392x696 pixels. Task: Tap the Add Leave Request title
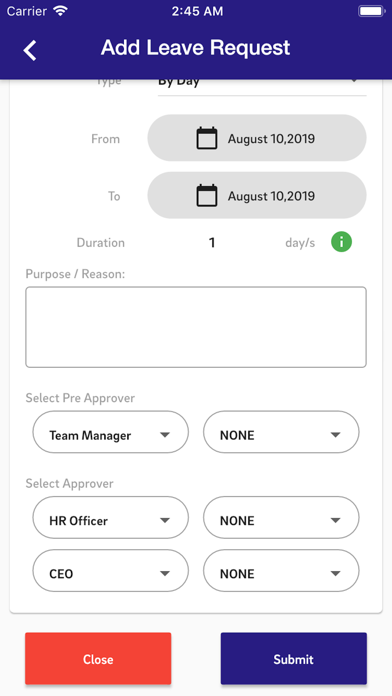[195, 47]
